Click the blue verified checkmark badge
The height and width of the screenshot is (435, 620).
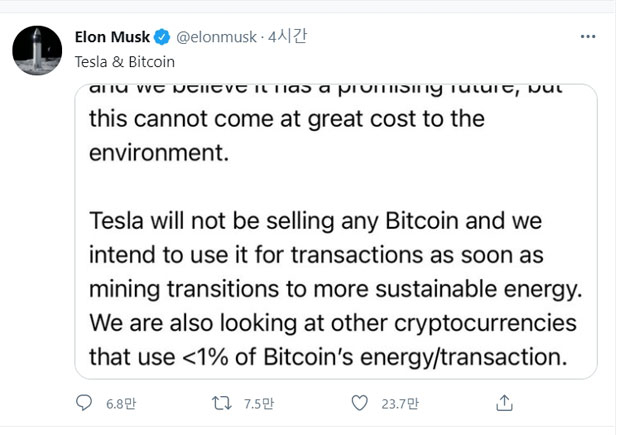tap(162, 37)
